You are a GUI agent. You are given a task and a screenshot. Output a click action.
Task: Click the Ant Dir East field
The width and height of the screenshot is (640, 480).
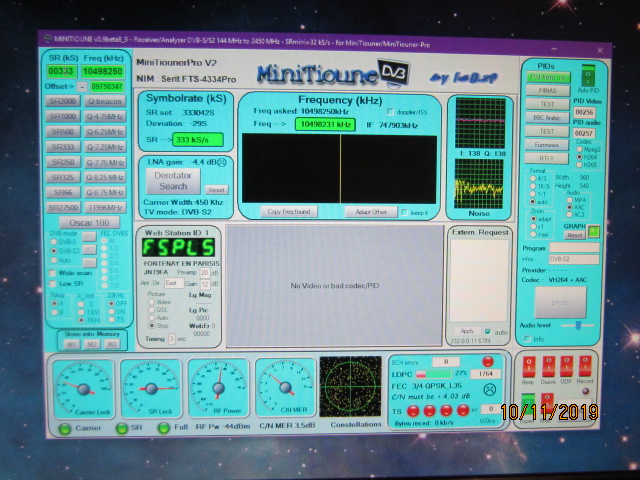coord(174,283)
